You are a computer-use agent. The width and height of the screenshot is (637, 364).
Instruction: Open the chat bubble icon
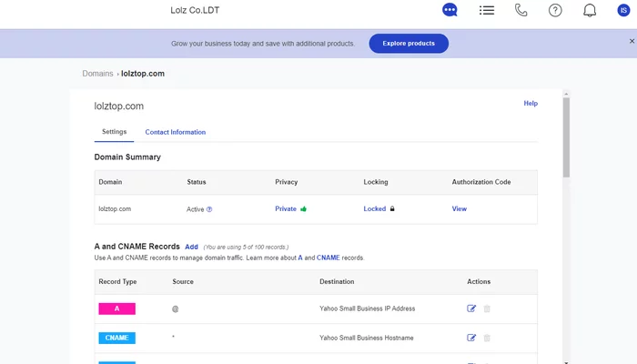click(x=450, y=10)
